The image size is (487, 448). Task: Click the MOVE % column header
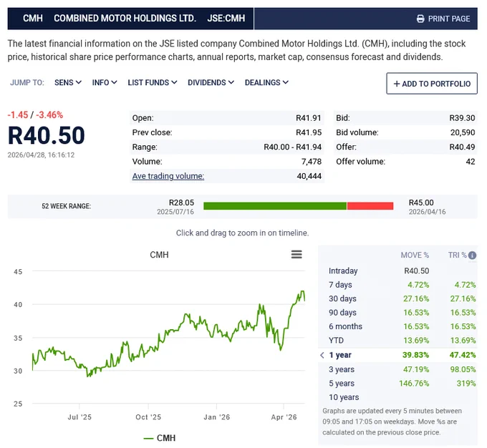tap(415, 255)
